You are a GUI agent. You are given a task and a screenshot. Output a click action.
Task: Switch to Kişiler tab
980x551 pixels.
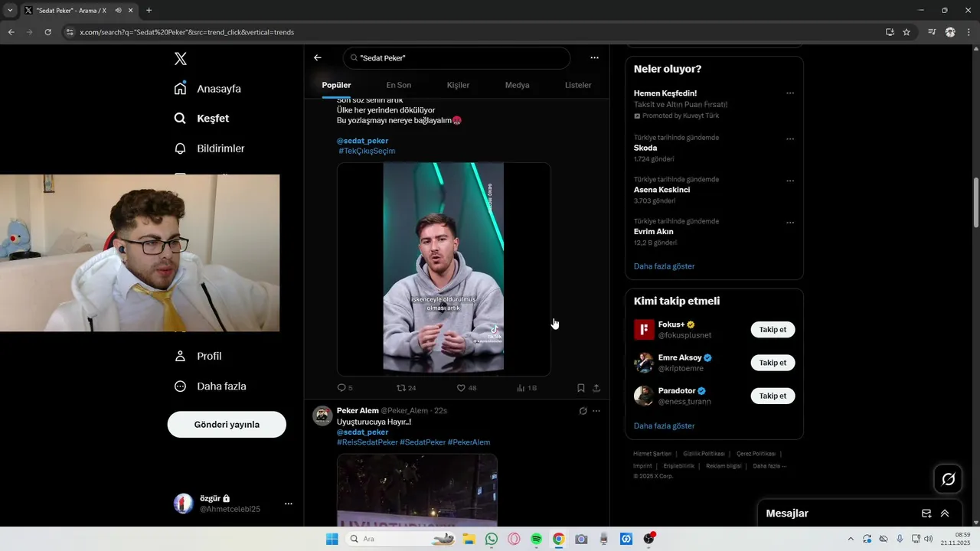point(458,85)
